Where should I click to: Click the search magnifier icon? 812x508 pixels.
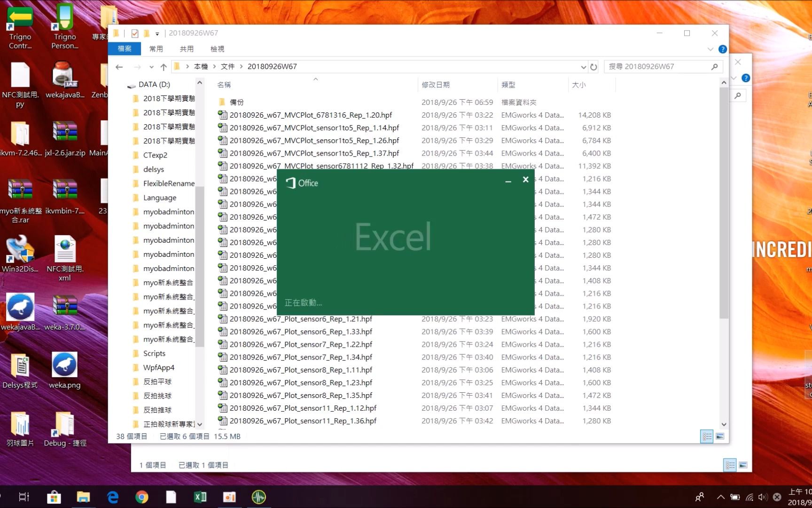714,67
